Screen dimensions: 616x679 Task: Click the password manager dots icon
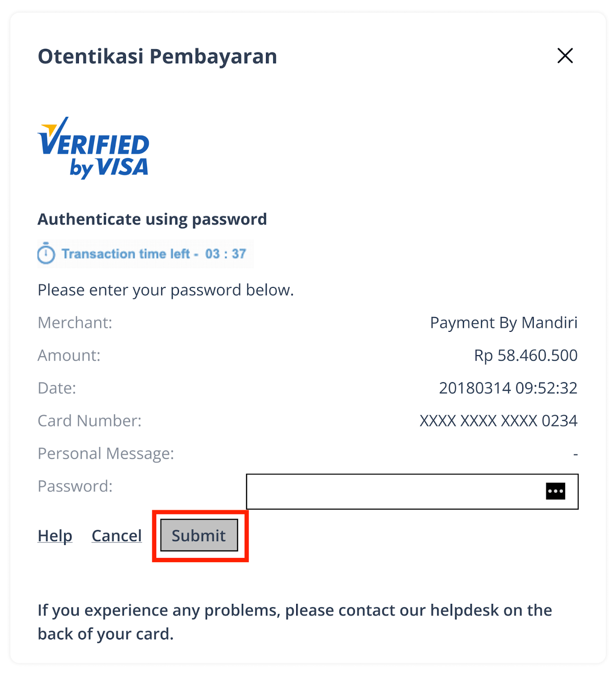coord(555,491)
